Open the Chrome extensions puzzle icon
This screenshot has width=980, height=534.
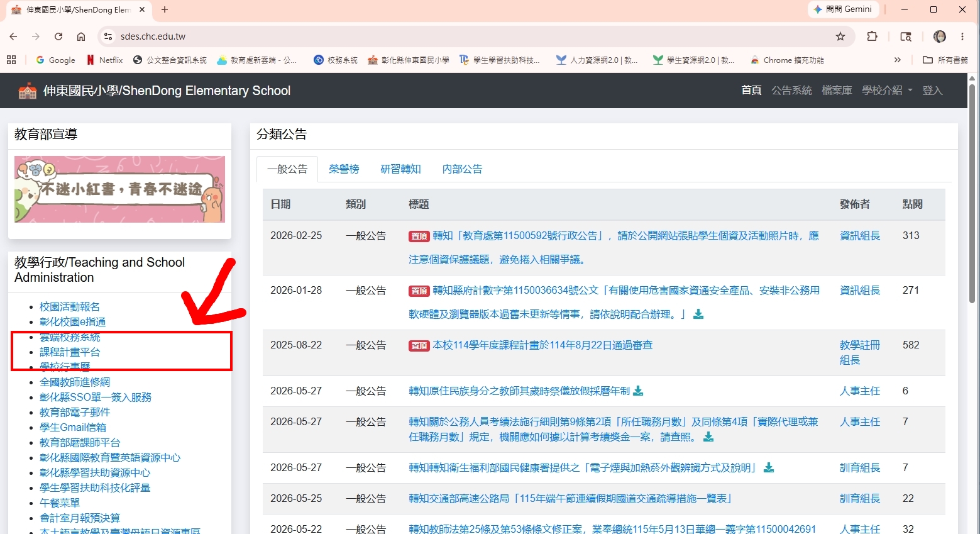(x=872, y=36)
